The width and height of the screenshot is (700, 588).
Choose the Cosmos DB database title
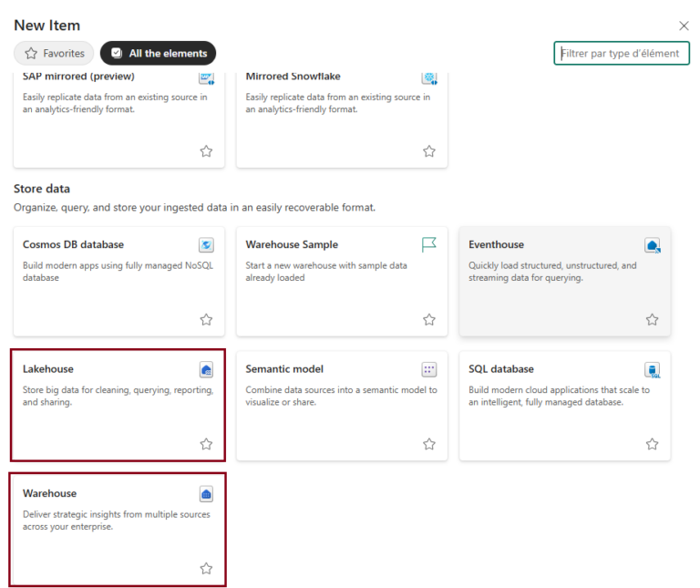[x=73, y=244]
